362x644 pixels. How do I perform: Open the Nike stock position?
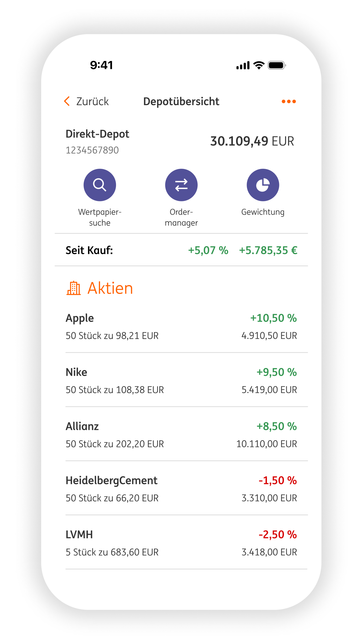tap(181, 380)
